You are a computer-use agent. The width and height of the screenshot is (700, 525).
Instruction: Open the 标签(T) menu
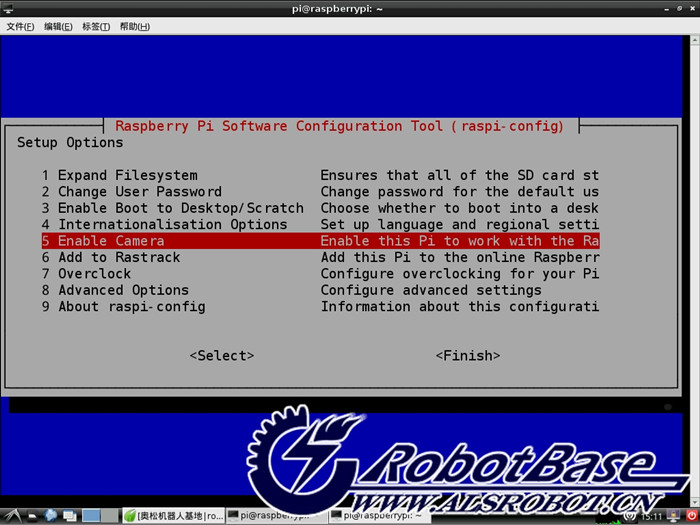(96, 27)
